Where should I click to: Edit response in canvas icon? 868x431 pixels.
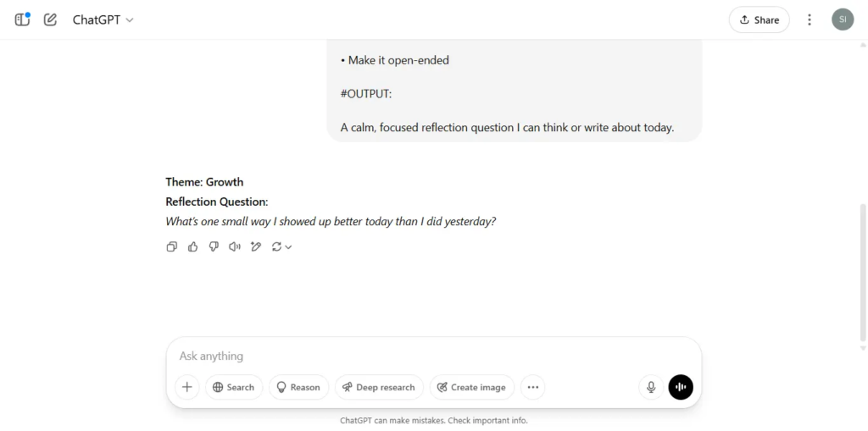tap(256, 246)
